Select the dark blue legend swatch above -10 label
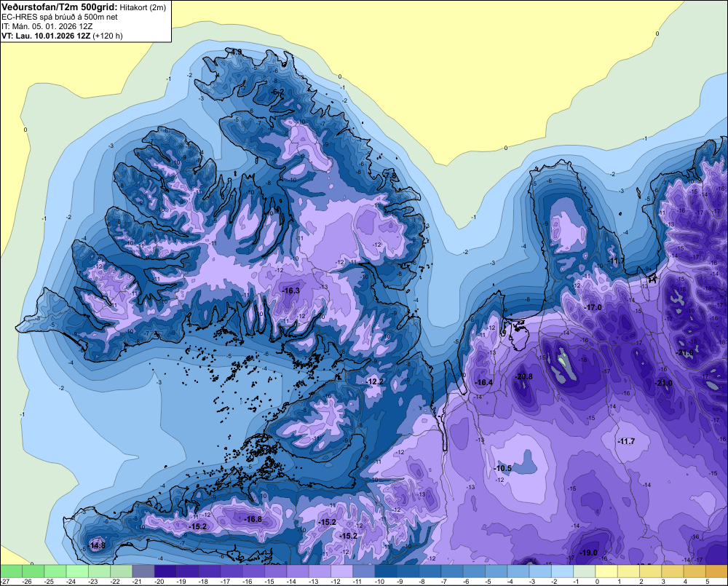This screenshot has width=728, height=586. tap(385, 571)
